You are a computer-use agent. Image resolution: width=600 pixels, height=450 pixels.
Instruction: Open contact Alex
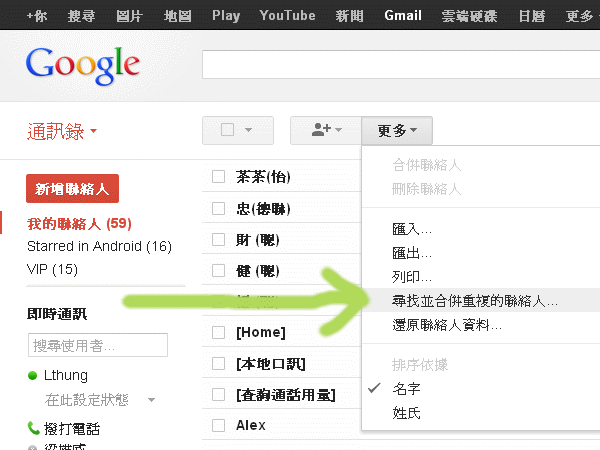(x=251, y=425)
